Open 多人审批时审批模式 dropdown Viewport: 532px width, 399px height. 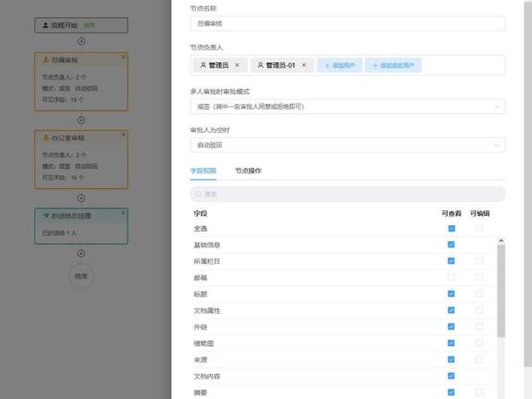(x=347, y=106)
